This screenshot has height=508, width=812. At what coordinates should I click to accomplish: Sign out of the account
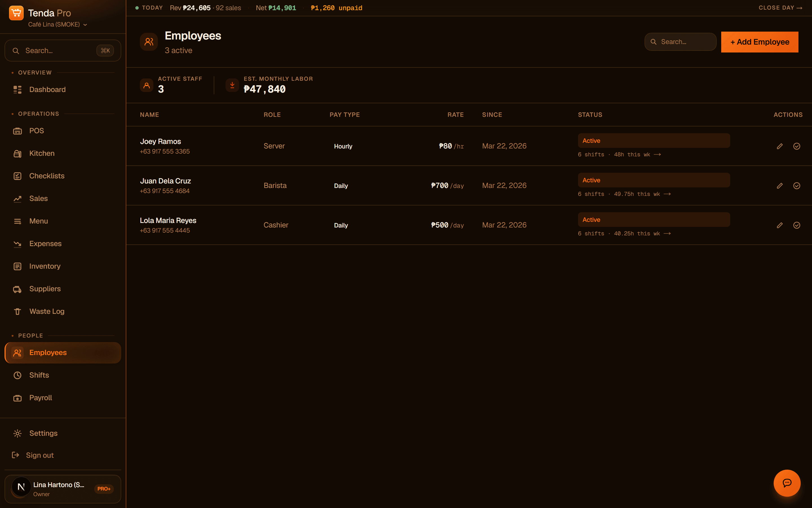click(33, 455)
